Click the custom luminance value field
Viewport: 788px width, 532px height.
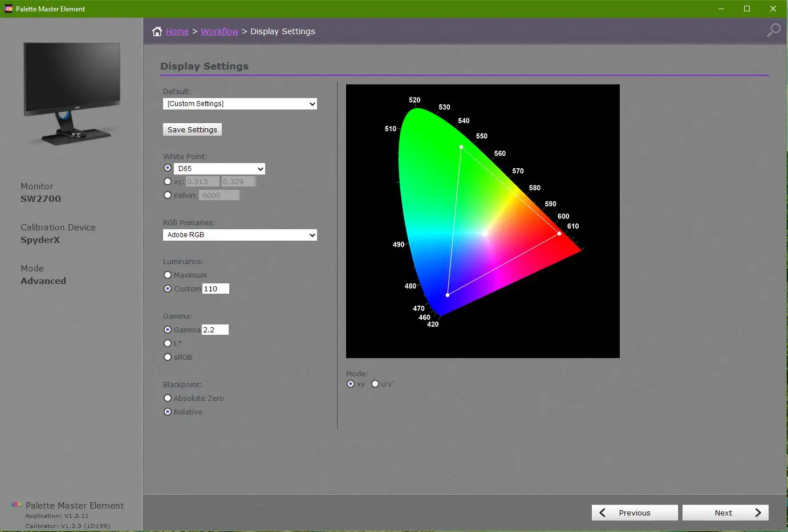[x=216, y=289]
